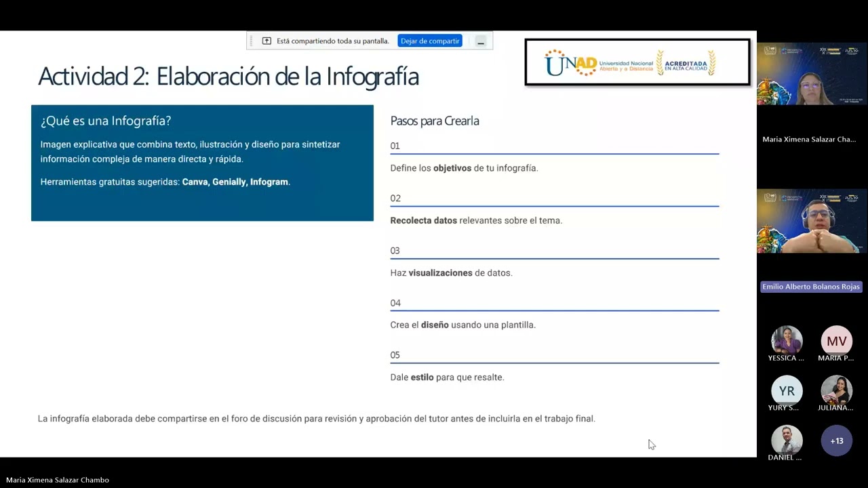Screen dimensions: 868x488
Task: Click the Dejar de compartir button
Action: 430,41
